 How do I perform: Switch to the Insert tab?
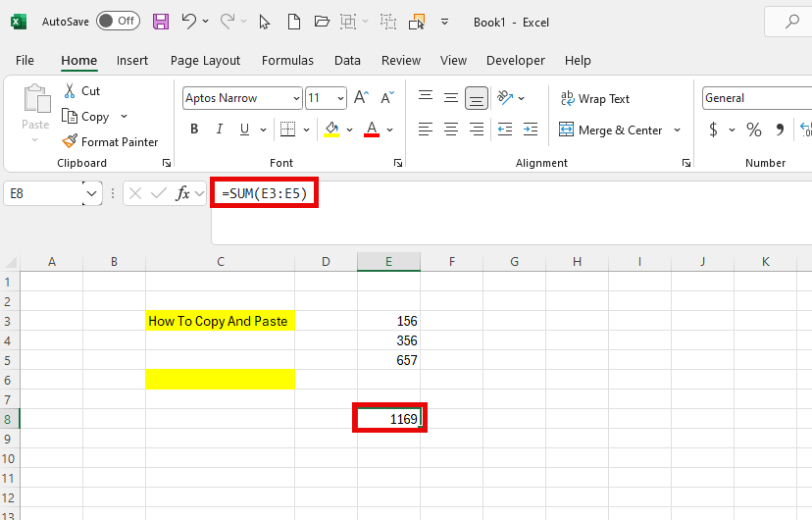click(x=132, y=61)
